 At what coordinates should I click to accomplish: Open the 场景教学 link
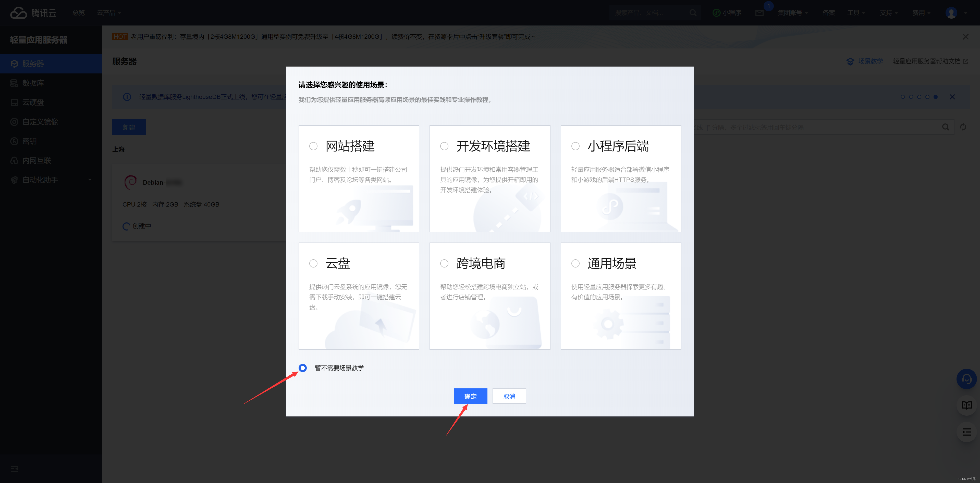click(864, 61)
